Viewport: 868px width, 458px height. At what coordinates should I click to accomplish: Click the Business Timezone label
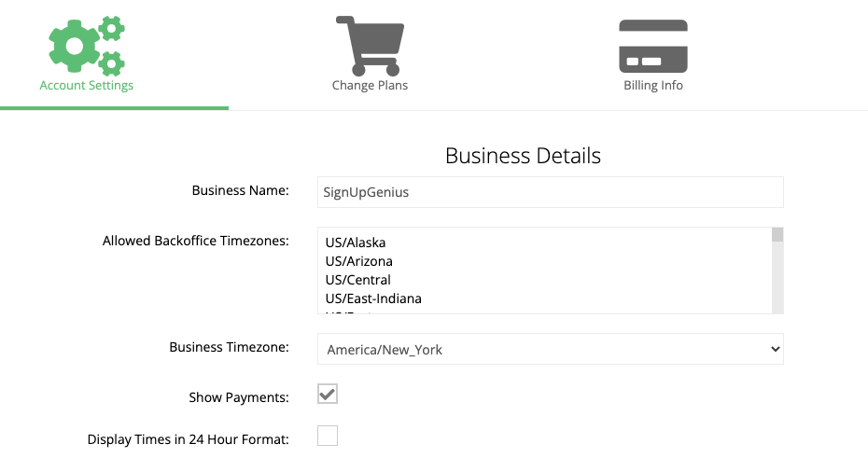230,347
